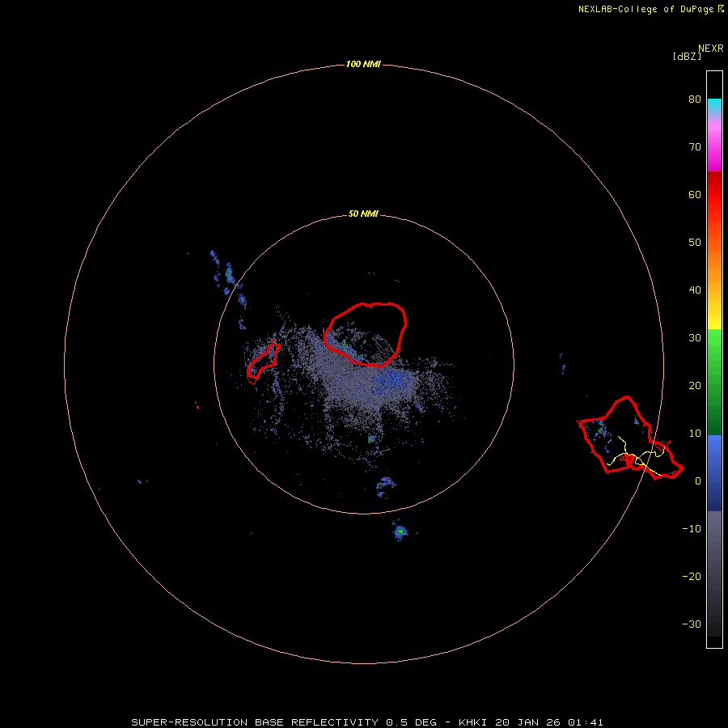Screen dimensions: 728x728
Task: Click the 0 value on the dBZ scale
Action: pos(697,481)
